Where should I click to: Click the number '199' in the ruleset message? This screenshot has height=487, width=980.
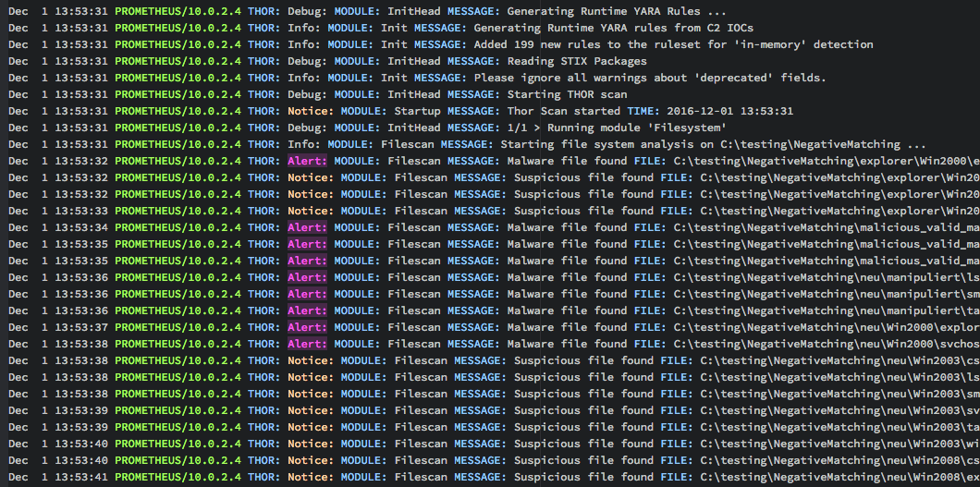pyautogui.click(x=524, y=44)
